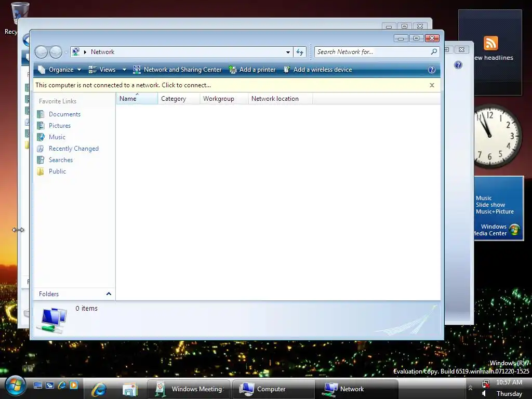This screenshot has height=399, width=532.
Task: Sort by the Workgroup column header
Action: point(224,98)
